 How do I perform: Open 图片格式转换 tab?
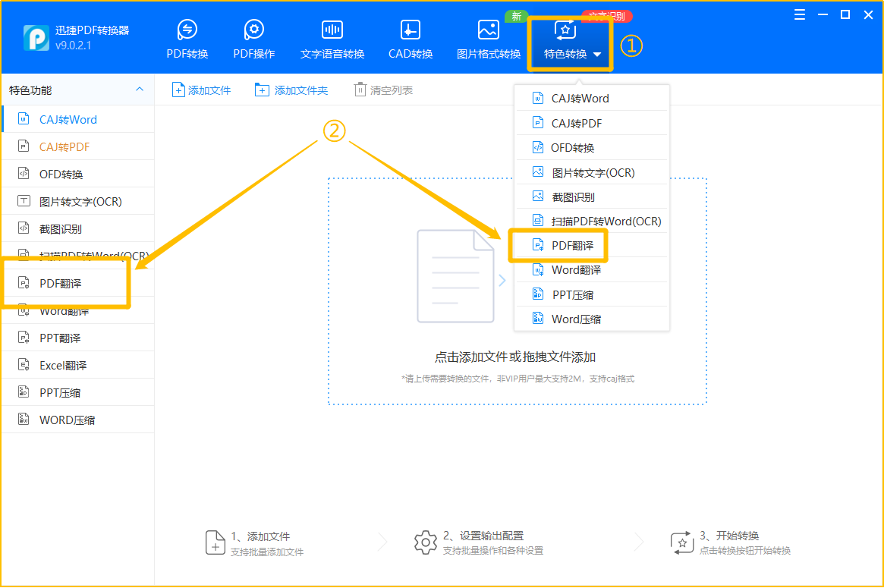pos(488,39)
